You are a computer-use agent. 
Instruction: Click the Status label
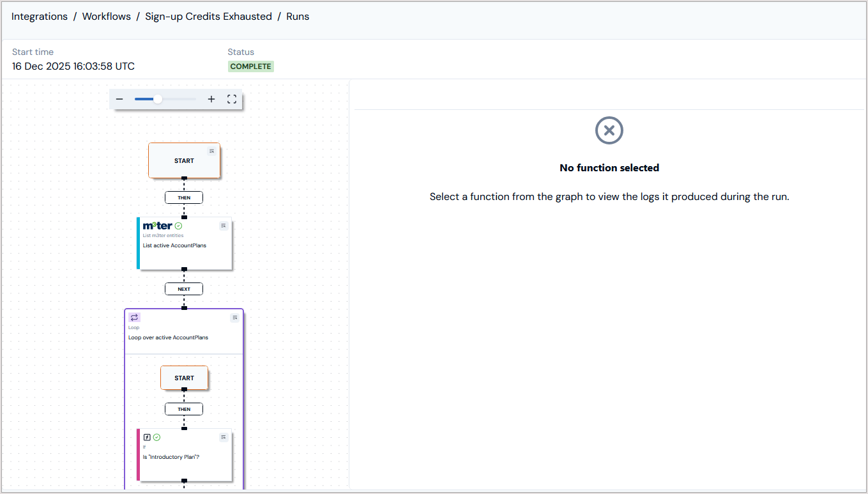click(241, 52)
